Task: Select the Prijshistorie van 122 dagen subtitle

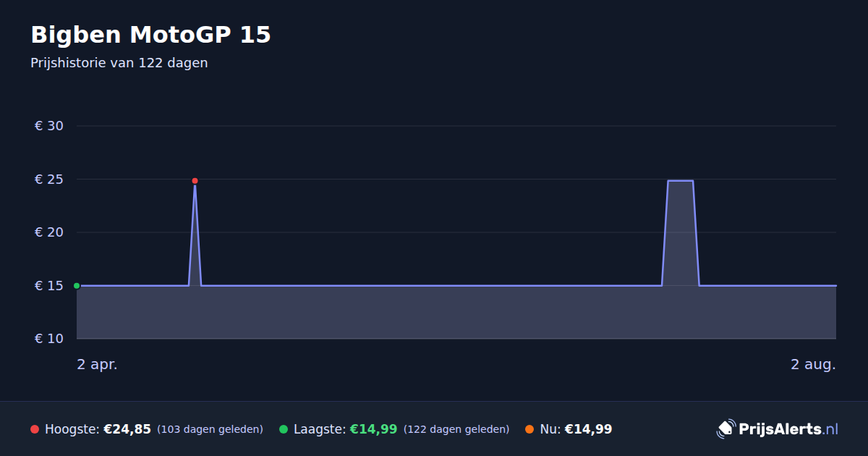Action: [119, 63]
